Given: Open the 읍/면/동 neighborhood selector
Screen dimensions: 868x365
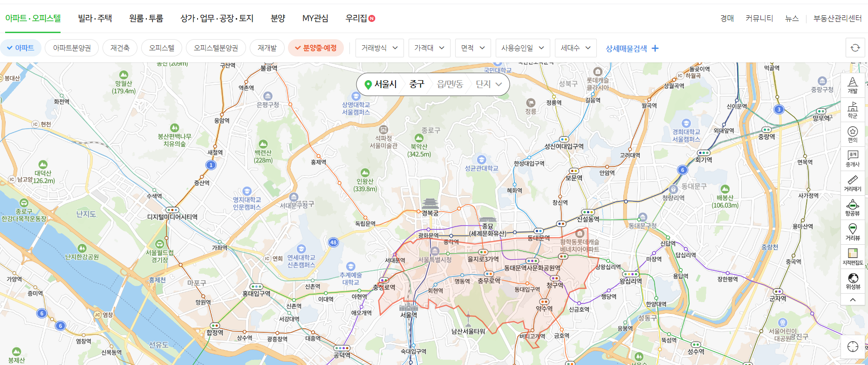Looking at the screenshot, I should pyautogui.click(x=450, y=84).
